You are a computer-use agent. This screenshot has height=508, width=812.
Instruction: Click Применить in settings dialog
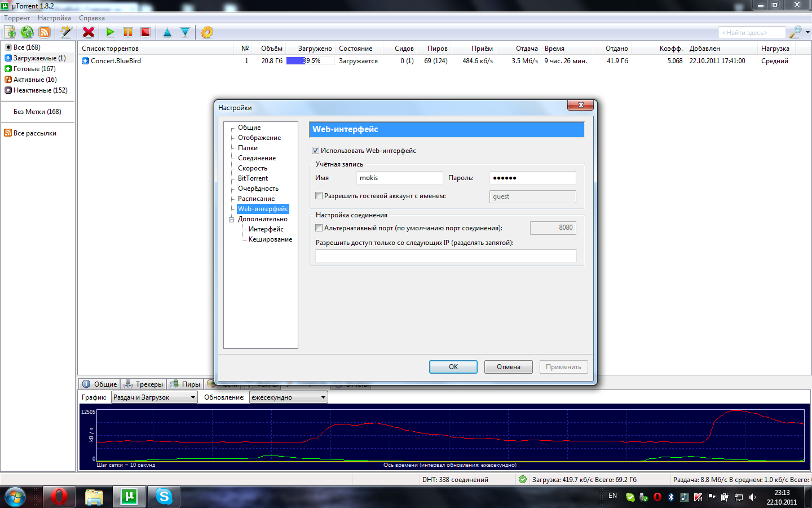[563, 367]
